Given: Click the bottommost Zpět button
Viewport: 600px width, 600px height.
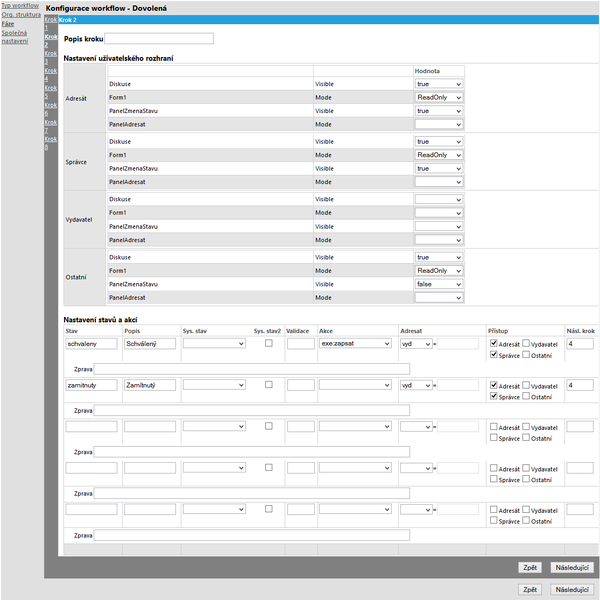Looking at the screenshot, I should (530, 590).
